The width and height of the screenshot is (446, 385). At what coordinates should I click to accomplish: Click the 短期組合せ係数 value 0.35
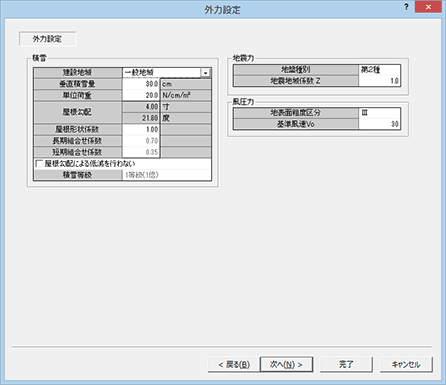(141, 152)
